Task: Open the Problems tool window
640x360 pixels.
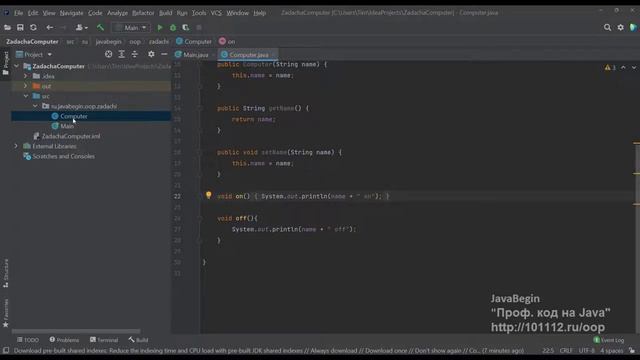Action: [x=64, y=340]
